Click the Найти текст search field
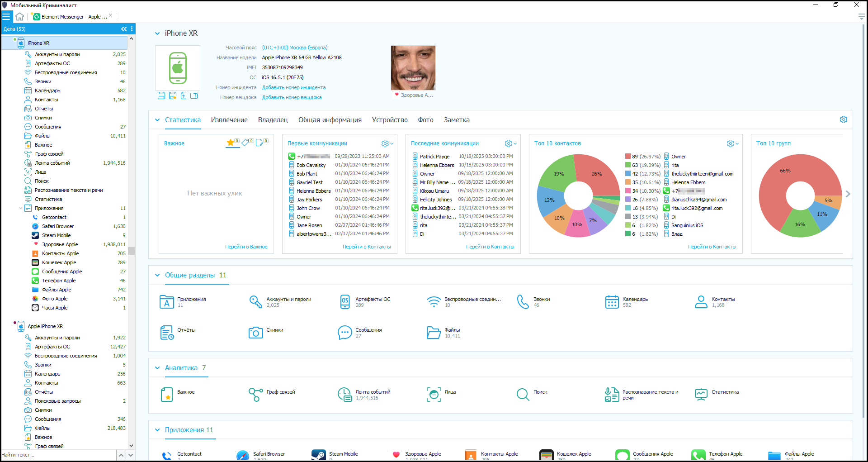Viewport: 868px width, 462px height. click(58, 455)
